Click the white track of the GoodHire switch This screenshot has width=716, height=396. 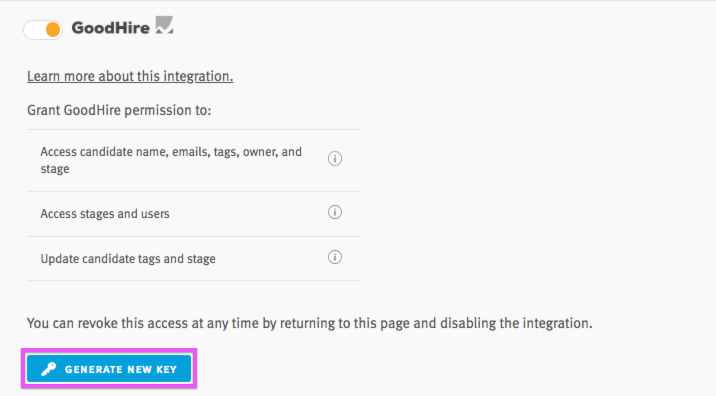pos(34,30)
